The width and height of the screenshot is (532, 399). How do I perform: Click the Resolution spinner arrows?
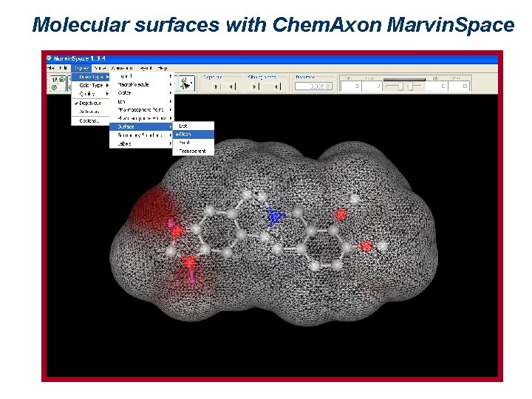[x=328, y=86]
